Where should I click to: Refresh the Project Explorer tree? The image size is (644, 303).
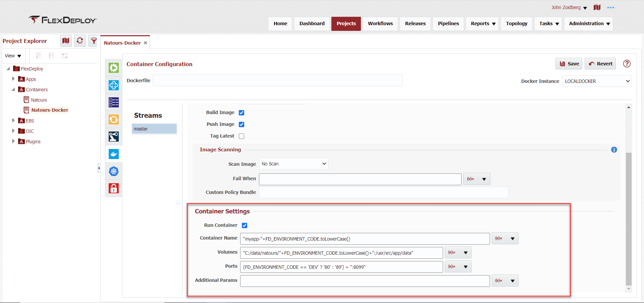pyautogui.click(x=80, y=41)
